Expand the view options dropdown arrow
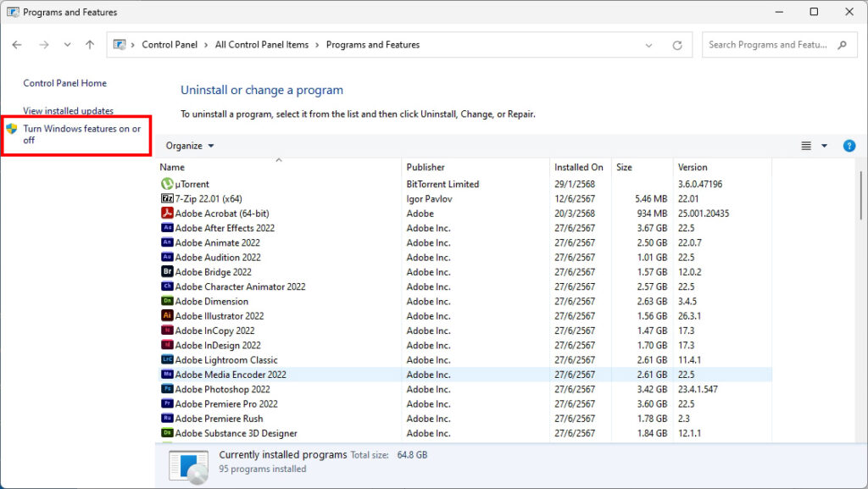This screenshot has width=868, height=489. (824, 146)
